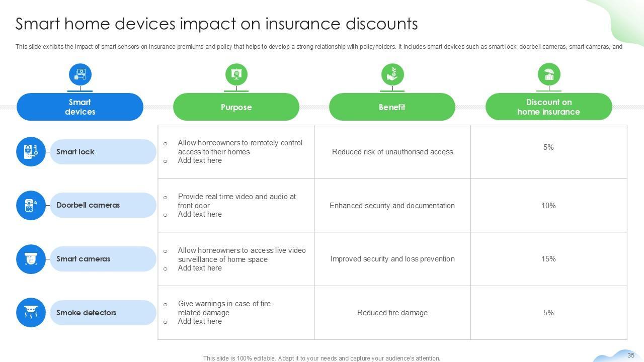Click the smart lock icon

[x=31, y=151]
